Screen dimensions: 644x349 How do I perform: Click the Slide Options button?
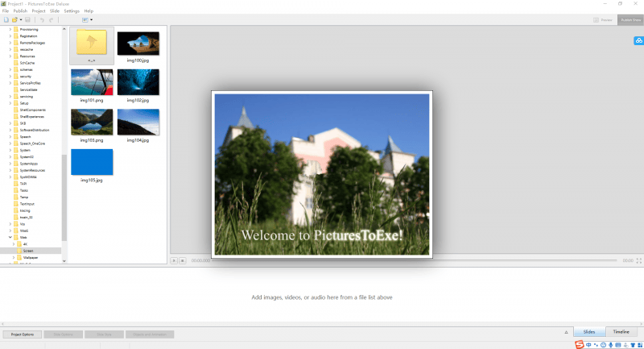pos(64,334)
